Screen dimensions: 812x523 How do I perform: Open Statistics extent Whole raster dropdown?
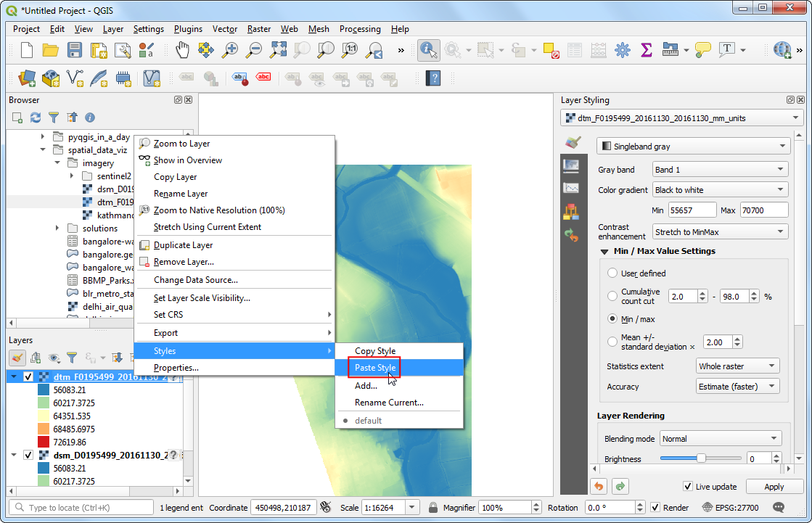738,366
